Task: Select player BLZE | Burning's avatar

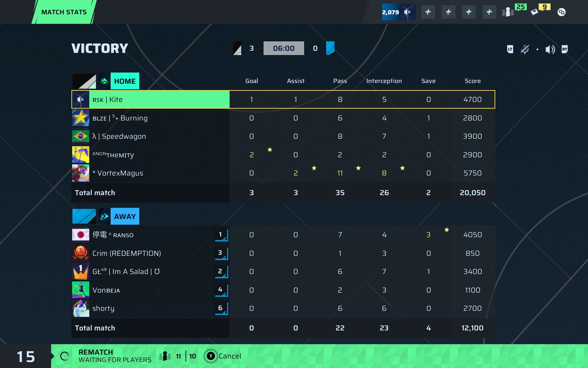Action: [x=80, y=118]
